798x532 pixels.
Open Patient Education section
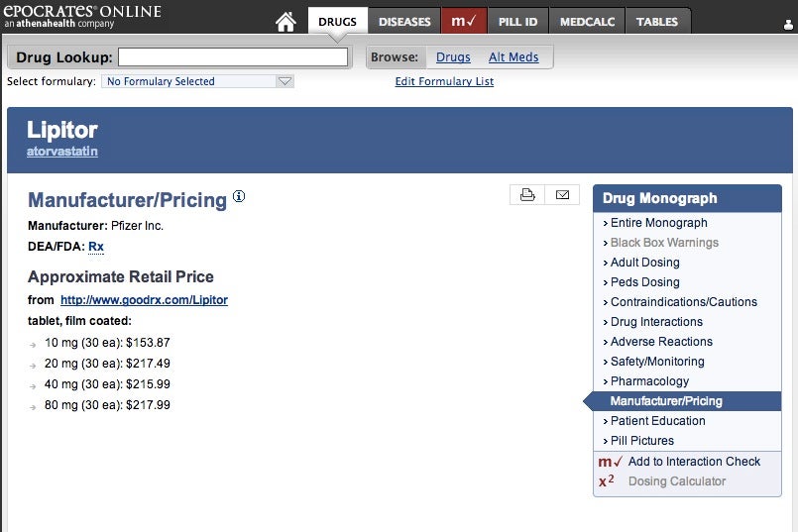coord(657,421)
